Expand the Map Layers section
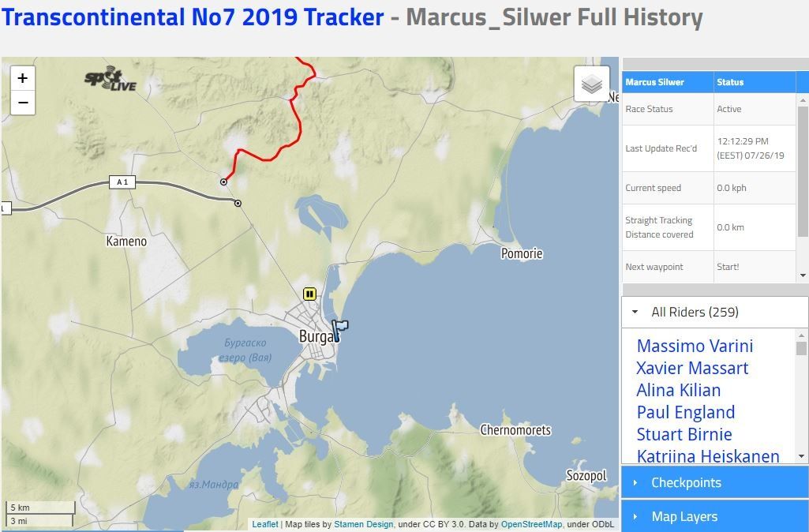 (684, 516)
